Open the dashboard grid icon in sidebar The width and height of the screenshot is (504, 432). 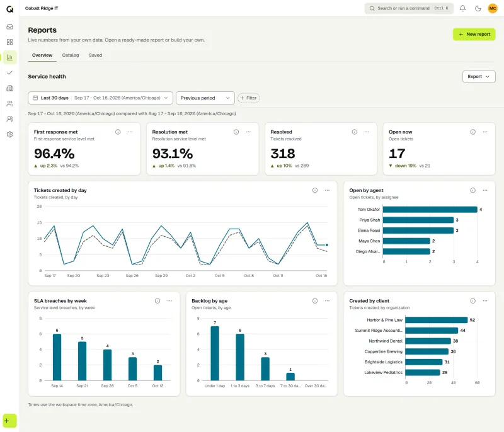coord(10,42)
